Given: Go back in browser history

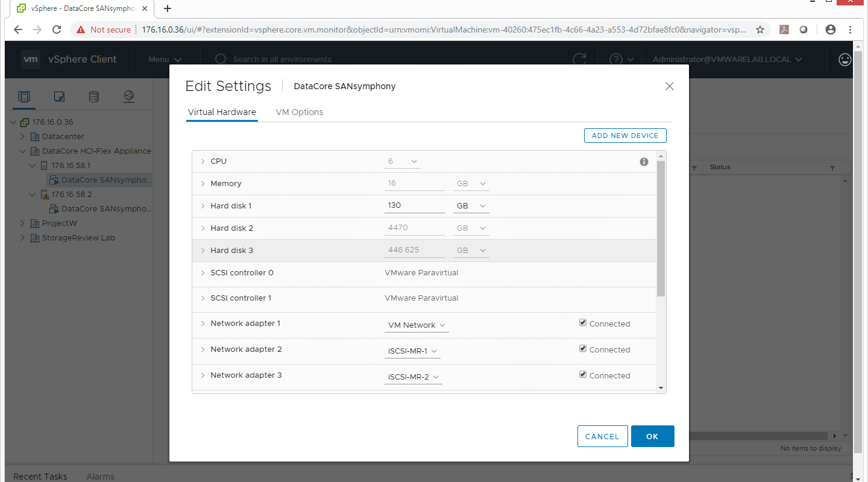Looking at the screenshot, I should [x=18, y=30].
